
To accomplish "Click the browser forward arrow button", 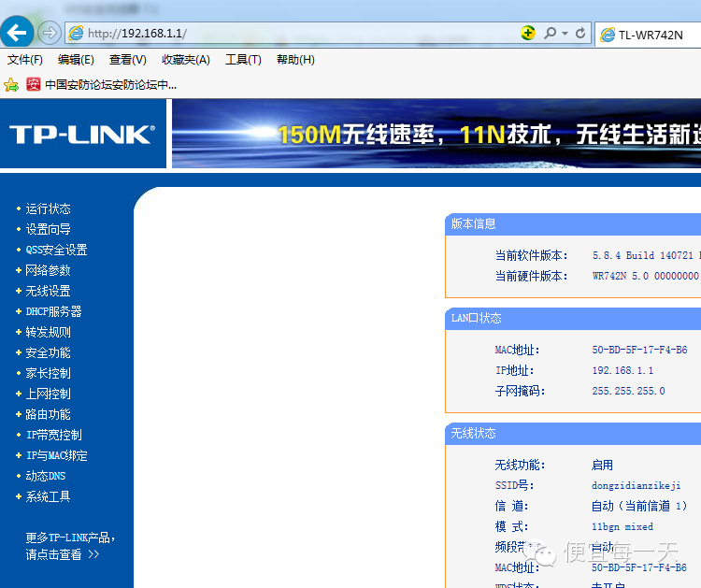I will pyautogui.click(x=49, y=33).
